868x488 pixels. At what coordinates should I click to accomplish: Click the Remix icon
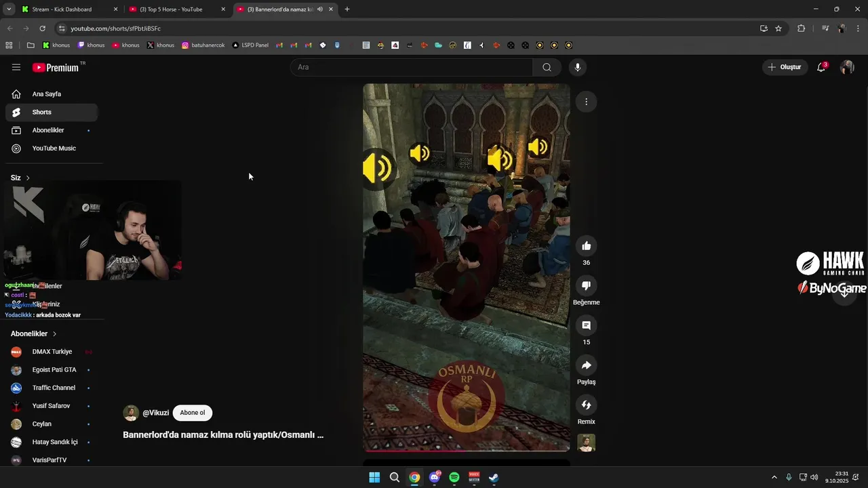[x=586, y=405]
